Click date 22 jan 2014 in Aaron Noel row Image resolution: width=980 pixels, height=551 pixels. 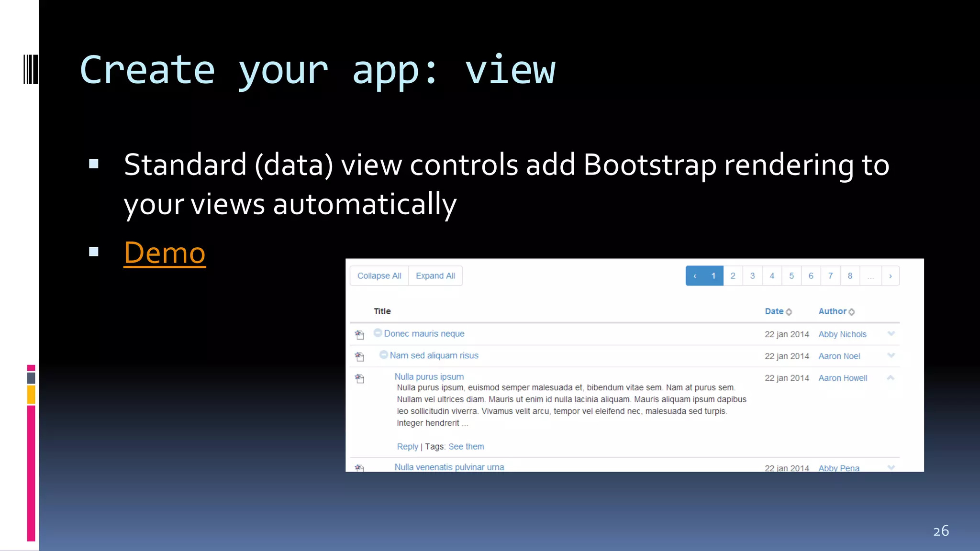(787, 356)
